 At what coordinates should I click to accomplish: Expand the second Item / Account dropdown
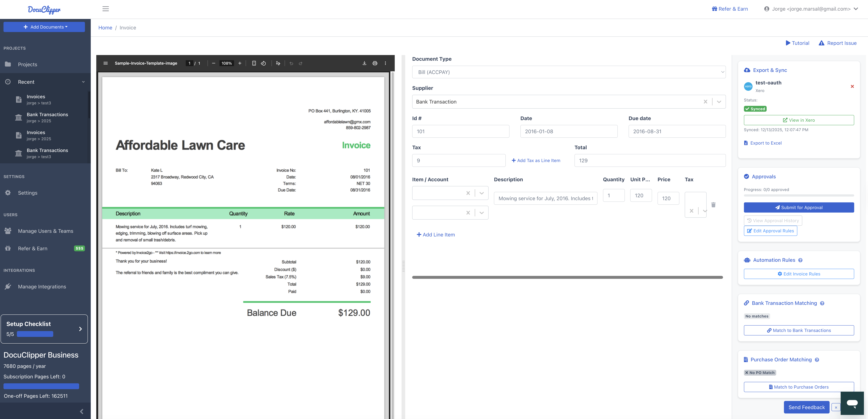pos(482,213)
